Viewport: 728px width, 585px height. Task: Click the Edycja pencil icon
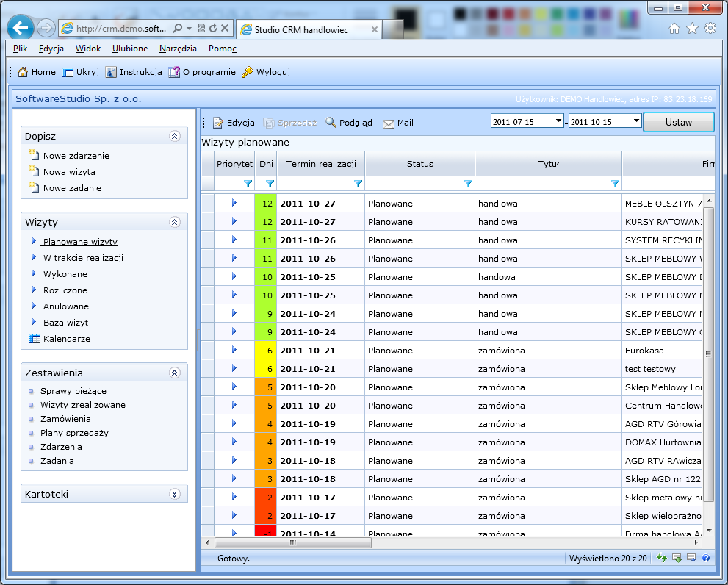click(x=218, y=123)
